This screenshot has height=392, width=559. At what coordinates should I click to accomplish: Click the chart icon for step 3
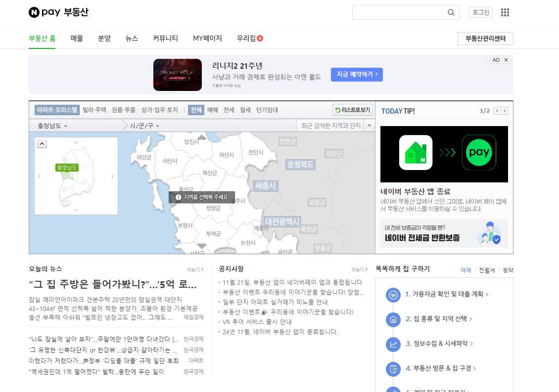[393, 344]
